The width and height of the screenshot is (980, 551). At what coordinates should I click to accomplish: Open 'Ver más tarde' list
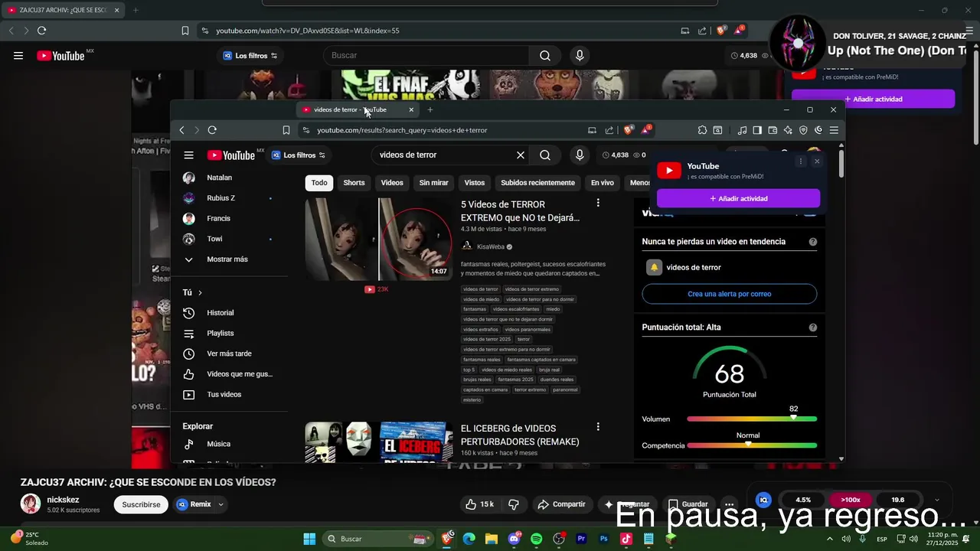click(x=230, y=354)
